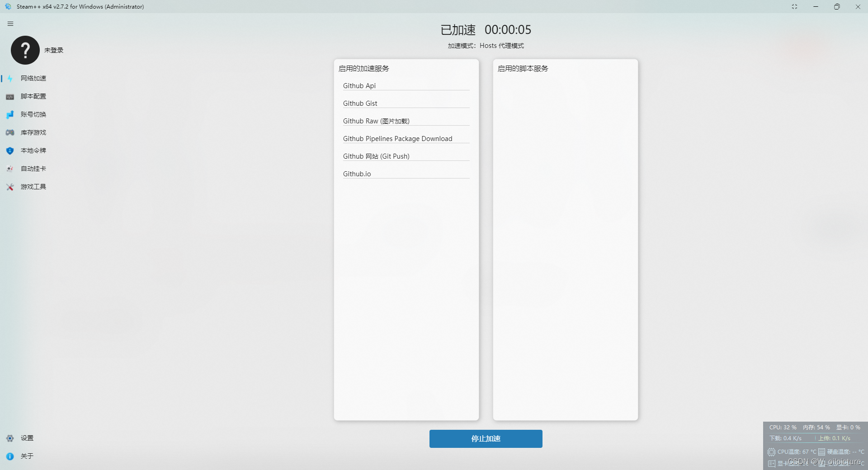Click the 游戏工具 tools icon
The height and width of the screenshot is (470, 868).
click(10, 187)
